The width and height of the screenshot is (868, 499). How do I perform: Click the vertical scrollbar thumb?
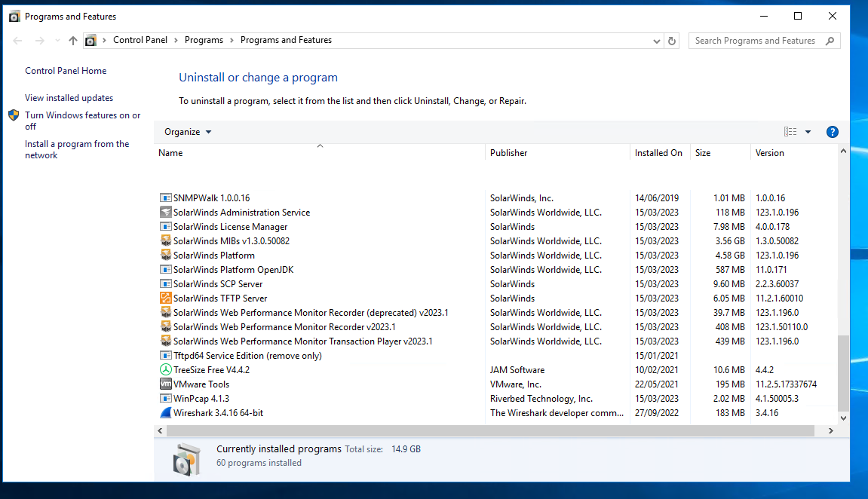(843, 373)
